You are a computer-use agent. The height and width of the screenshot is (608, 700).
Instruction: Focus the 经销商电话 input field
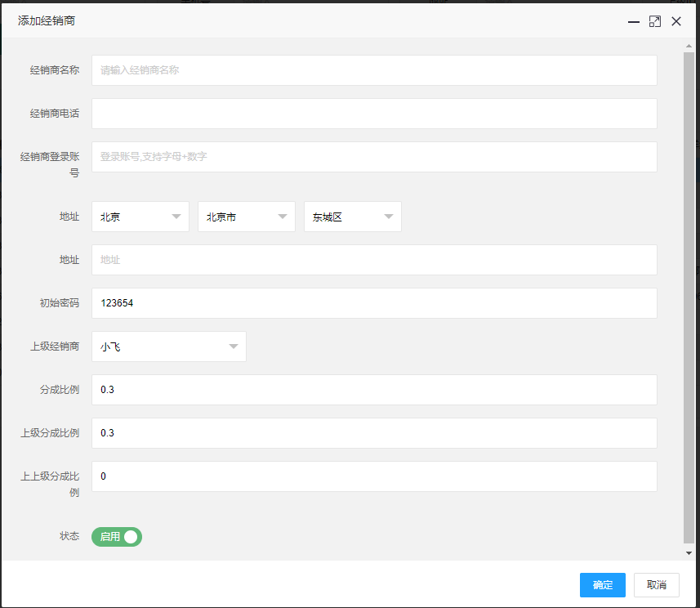(x=374, y=114)
